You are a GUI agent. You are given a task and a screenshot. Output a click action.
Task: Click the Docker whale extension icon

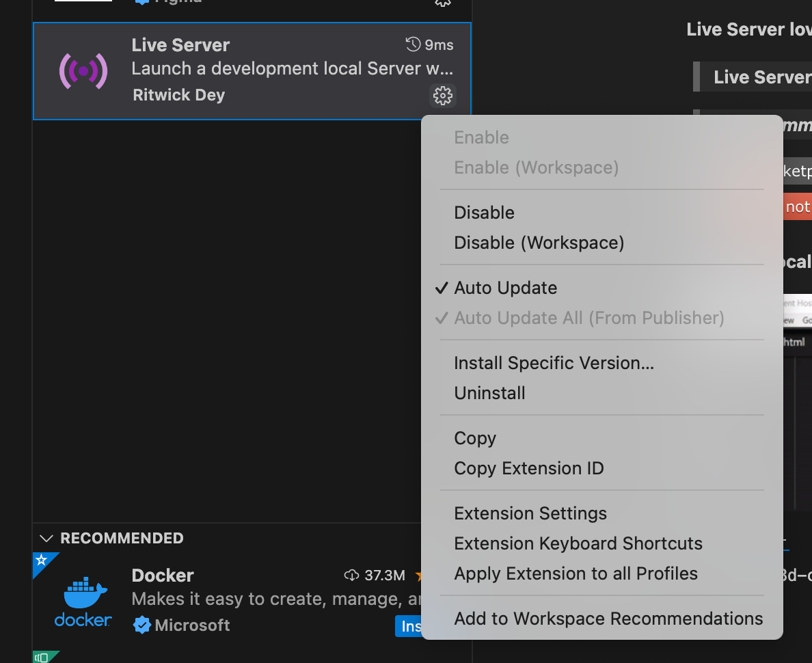tap(83, 600)
